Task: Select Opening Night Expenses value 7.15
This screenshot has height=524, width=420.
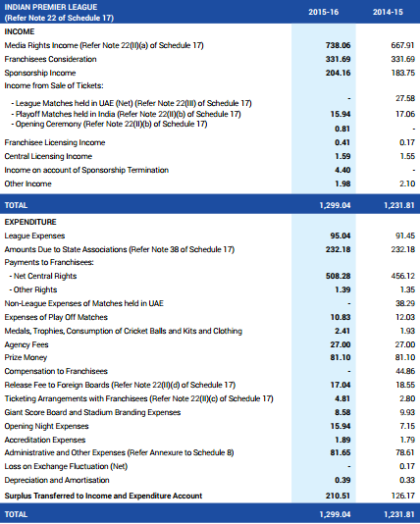Action: tap(407, 426)
